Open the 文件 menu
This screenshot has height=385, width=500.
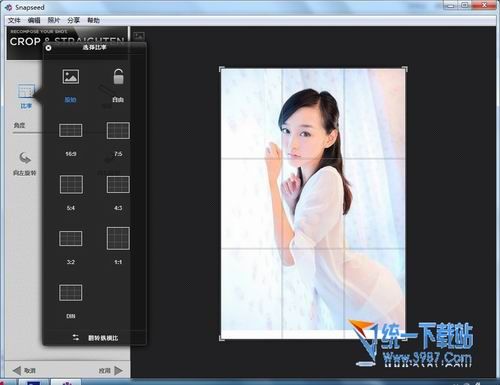click(14, 20)
